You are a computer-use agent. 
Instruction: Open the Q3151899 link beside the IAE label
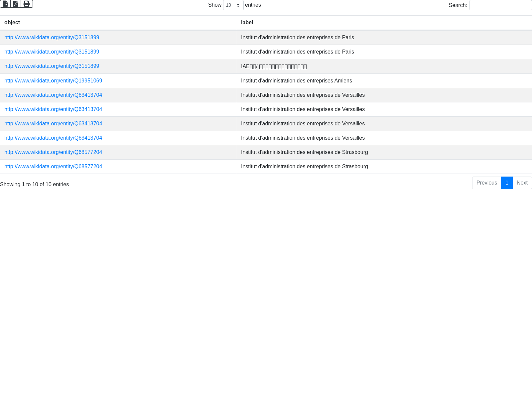point(52,66)
